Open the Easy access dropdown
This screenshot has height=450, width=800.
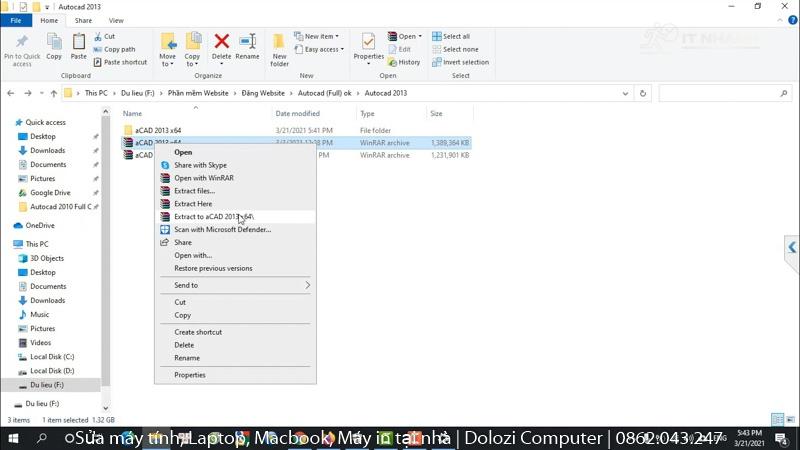(319, 49)
